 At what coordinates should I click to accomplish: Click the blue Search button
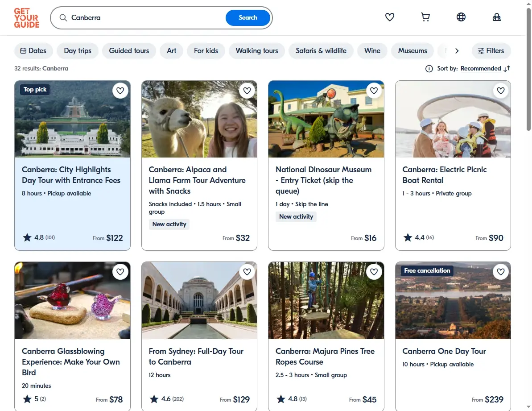[x=247, y=18]
